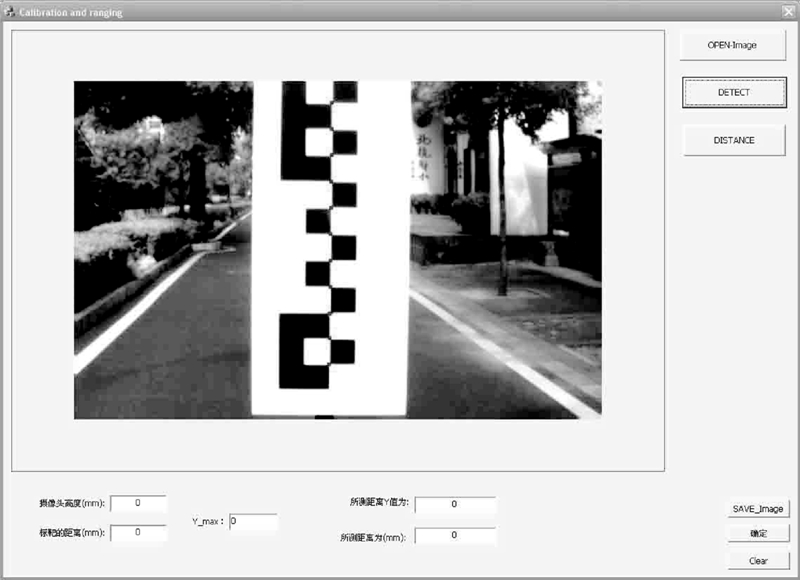The width and height of the screenshot is (800, 580).
Task: Confirm with the 确定 button
Action: [757, 534]
